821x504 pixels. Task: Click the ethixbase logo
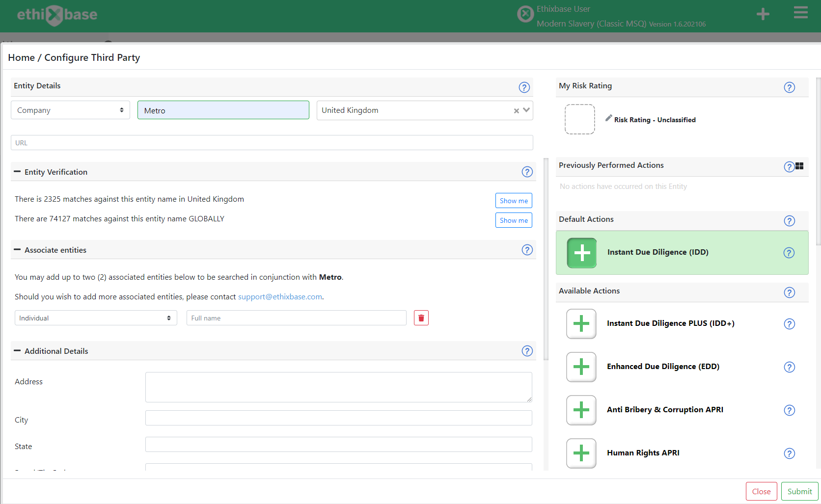pyautogui.click(x=57, y=15)
